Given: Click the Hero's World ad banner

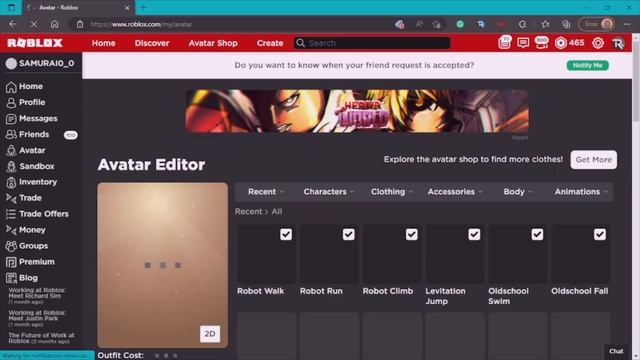Looking at the screenshot, I should 357,111.
